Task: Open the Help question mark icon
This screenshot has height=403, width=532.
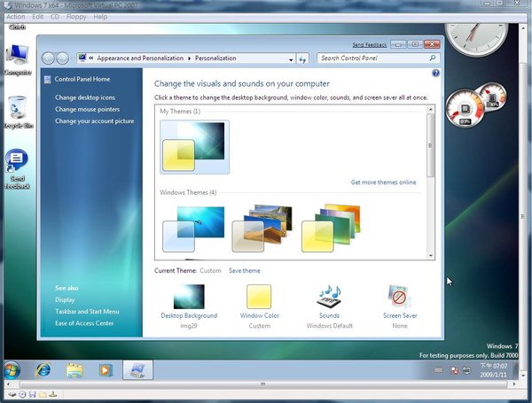Action: pos(435,73)
